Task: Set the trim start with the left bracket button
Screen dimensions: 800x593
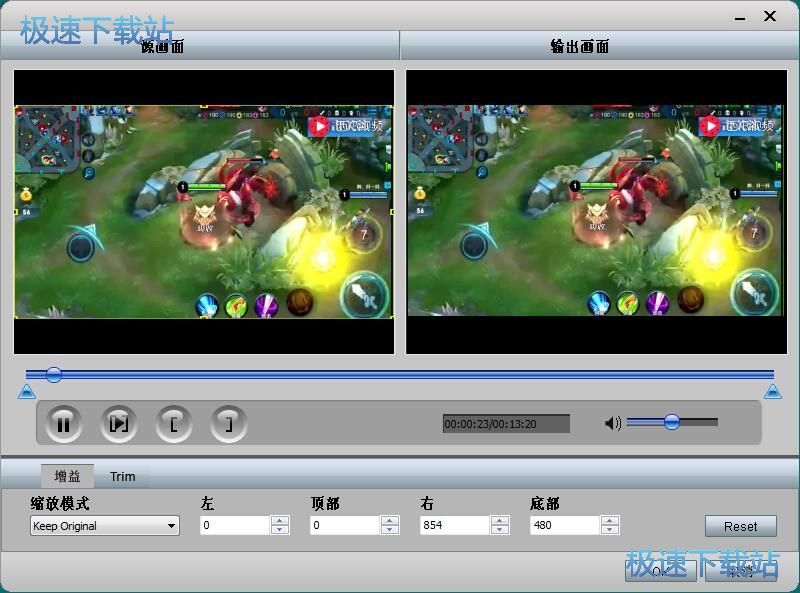Action: [x=174, y=424]
